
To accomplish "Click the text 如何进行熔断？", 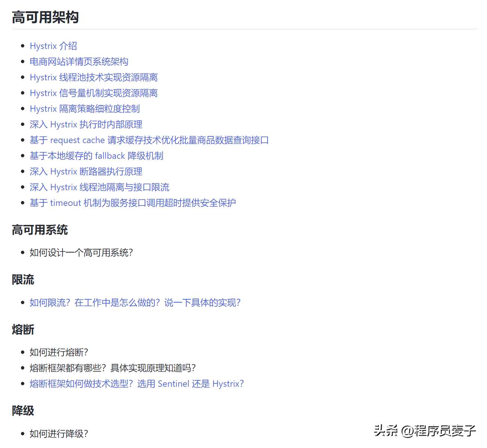I will [x=59, y=352].
